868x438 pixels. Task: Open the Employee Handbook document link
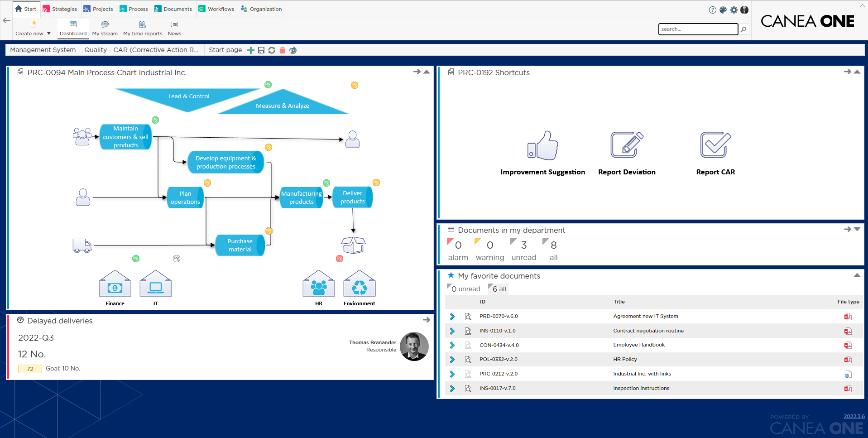pos(639,345)
